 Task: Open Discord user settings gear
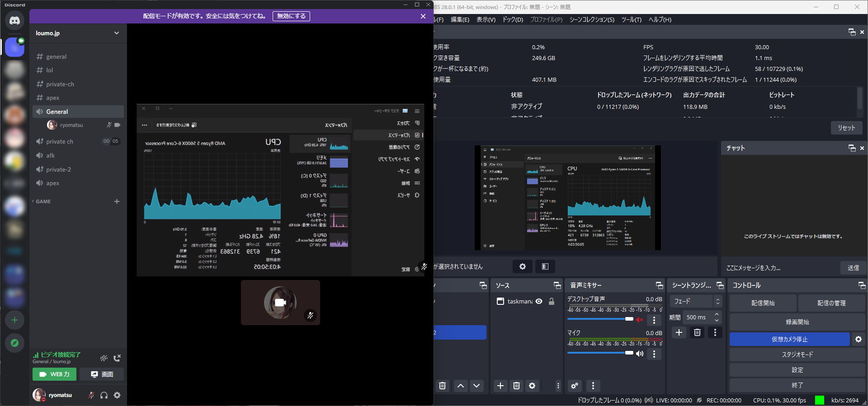point(117,395)
